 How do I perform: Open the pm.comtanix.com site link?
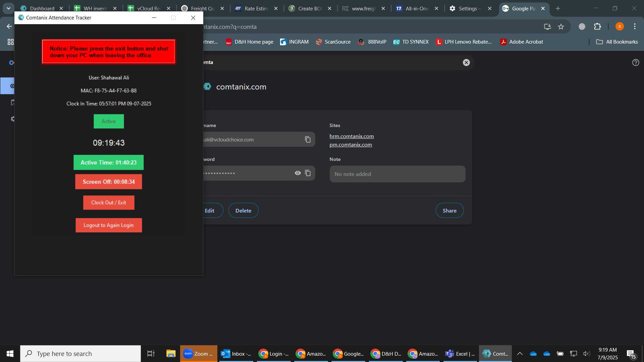pos(351,144)
